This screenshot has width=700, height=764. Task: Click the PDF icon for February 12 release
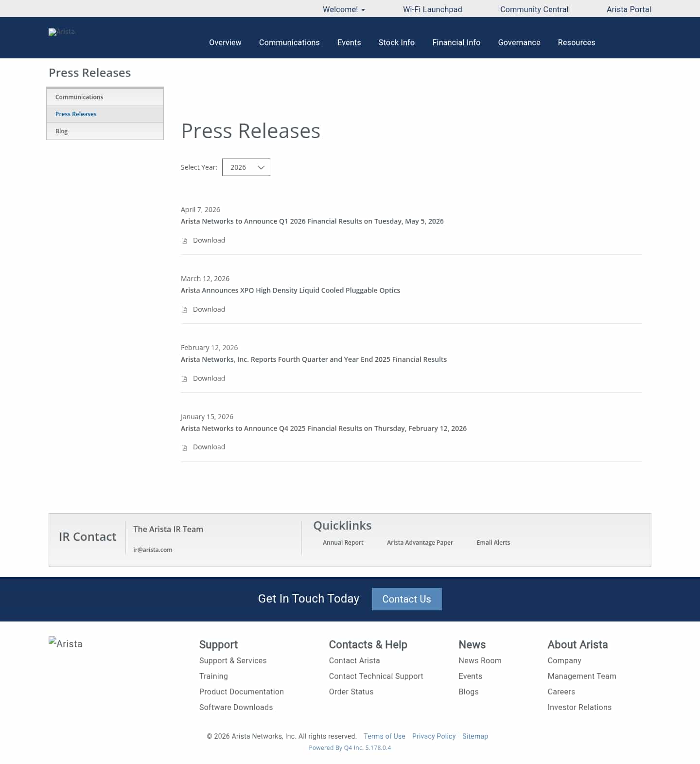pos(184,379)
